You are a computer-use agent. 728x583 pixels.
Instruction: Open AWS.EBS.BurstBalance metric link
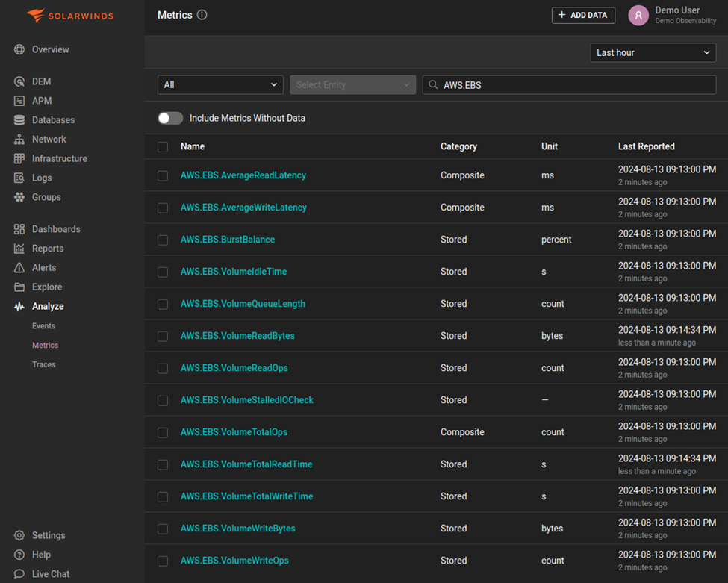click(228, 240)
